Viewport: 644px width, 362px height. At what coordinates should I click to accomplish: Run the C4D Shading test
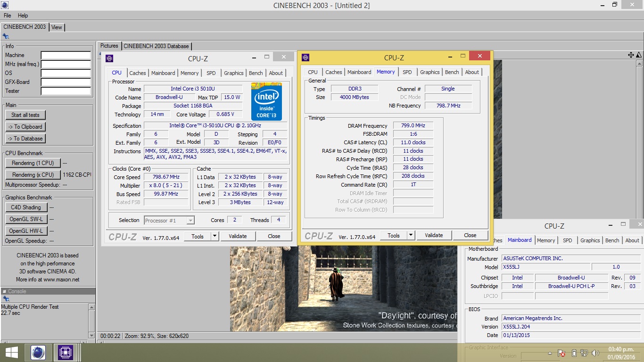(x=26, y=207)
